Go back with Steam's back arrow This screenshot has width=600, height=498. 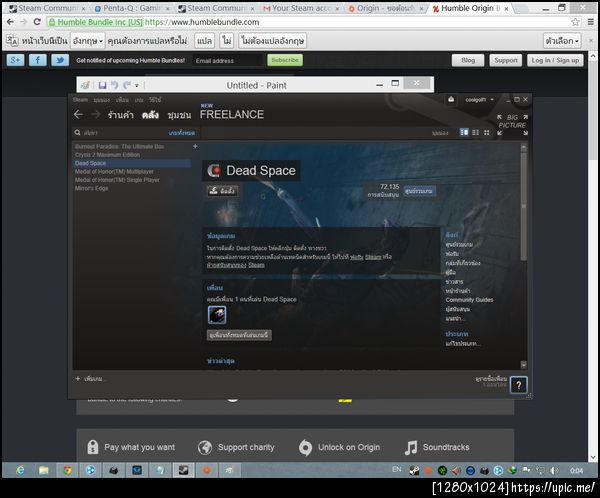(78, 114)
